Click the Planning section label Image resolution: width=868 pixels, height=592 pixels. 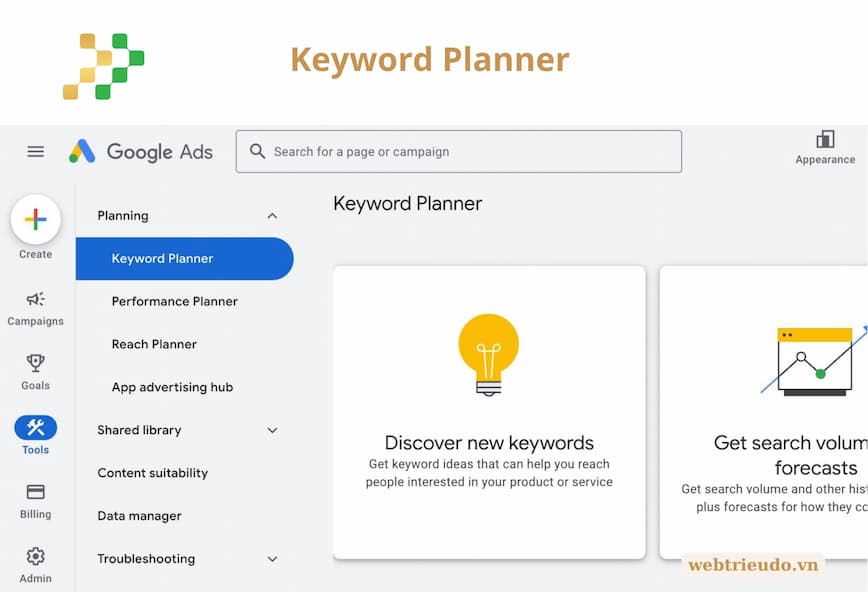pos(123,215)
